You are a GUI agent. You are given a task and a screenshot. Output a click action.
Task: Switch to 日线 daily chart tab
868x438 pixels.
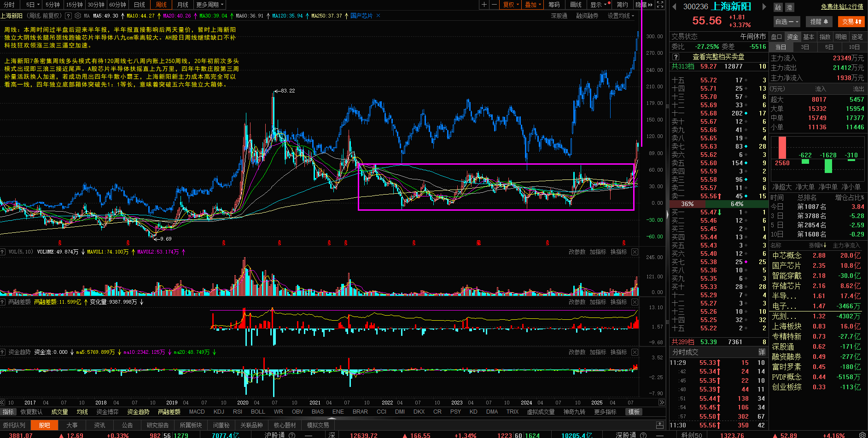140,5
